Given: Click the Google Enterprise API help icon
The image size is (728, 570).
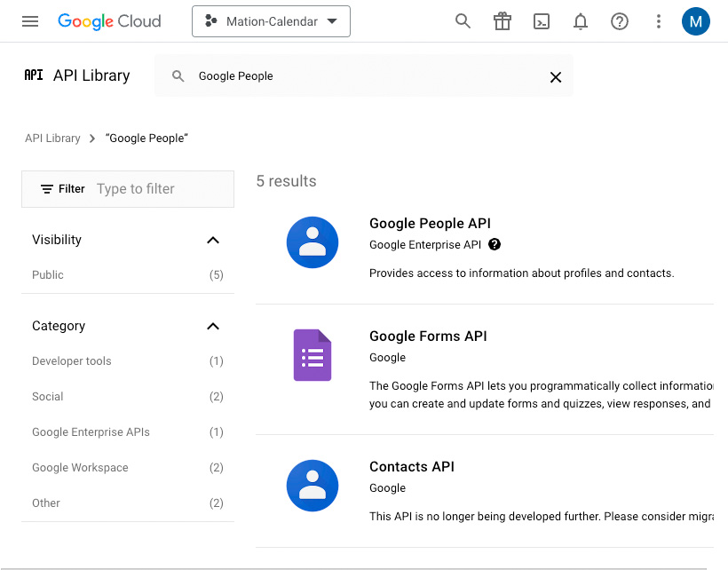Looking at the screenshot, I should 495,244.
